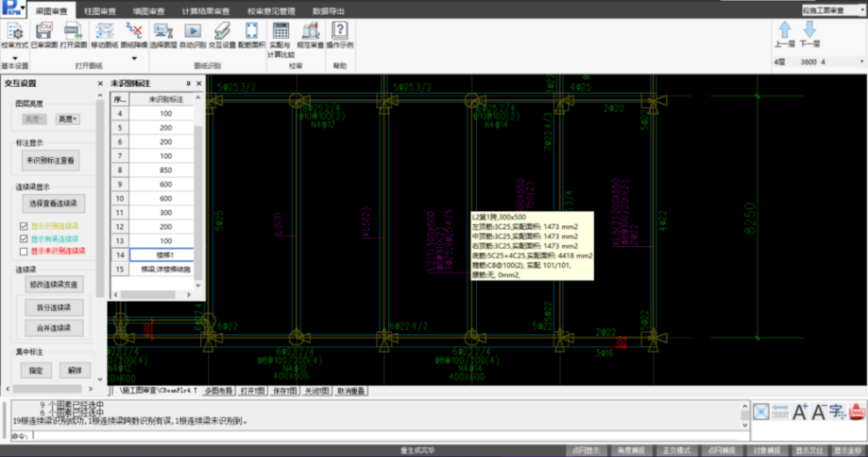Switch to the 柱图审查 ribbon tab

point(99,10)
